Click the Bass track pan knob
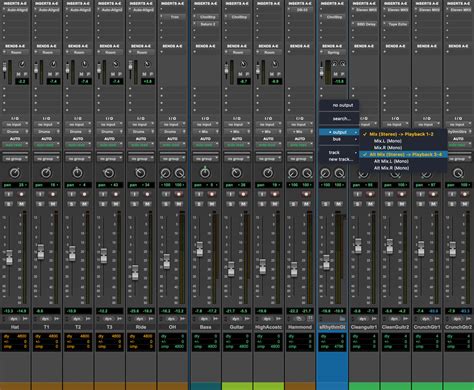Image resolution: width=474 pixels, height=390 pixels. coord(205,173)
